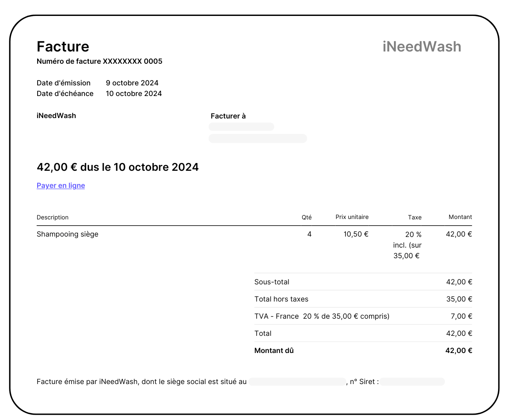505x420 pixels.
Task: Click the TVA - France row
Action: click(322, 316)
